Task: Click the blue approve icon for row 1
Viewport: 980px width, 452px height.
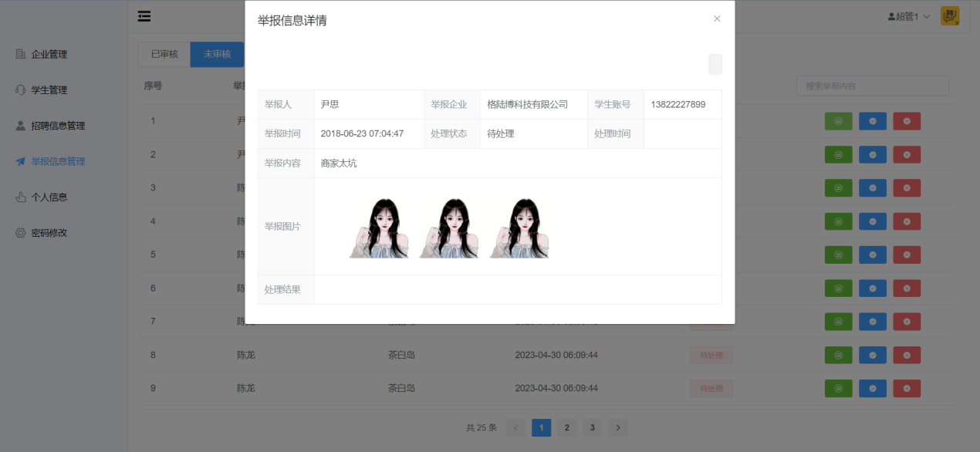Action: click(873, 121)
